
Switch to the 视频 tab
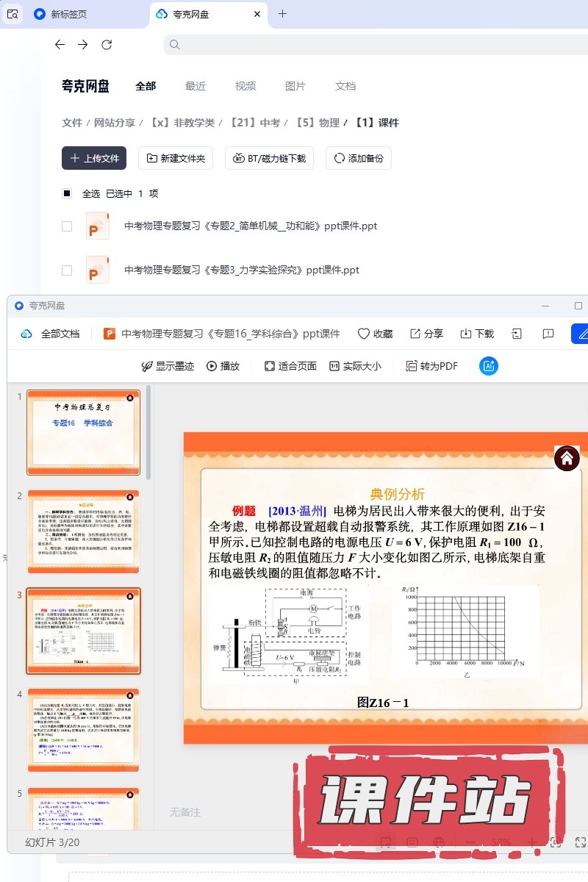pyautogui.click(x=245, y=86)
